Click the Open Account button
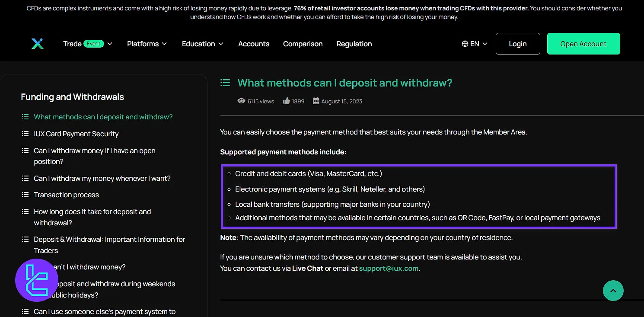644x317 pixels. click(x=583, y=44)
